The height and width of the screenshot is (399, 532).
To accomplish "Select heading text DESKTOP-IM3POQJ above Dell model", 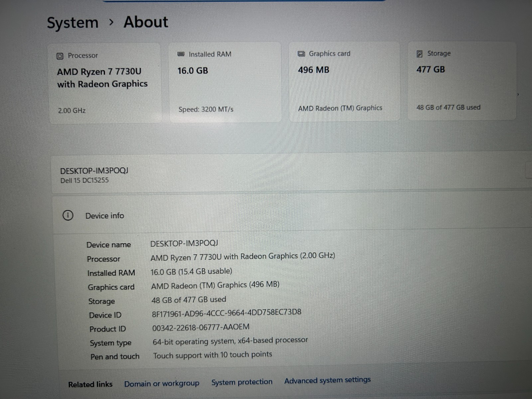I will coord(94,171).
